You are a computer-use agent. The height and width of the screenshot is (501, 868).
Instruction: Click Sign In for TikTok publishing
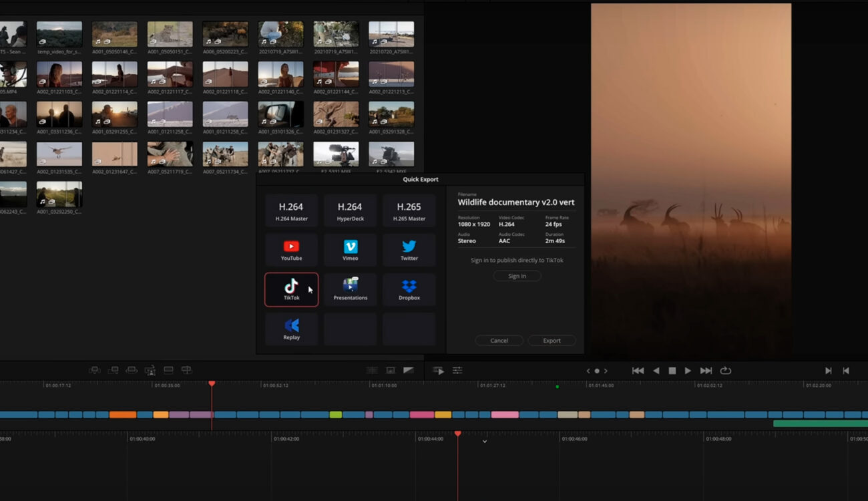(x=517, y=276)
